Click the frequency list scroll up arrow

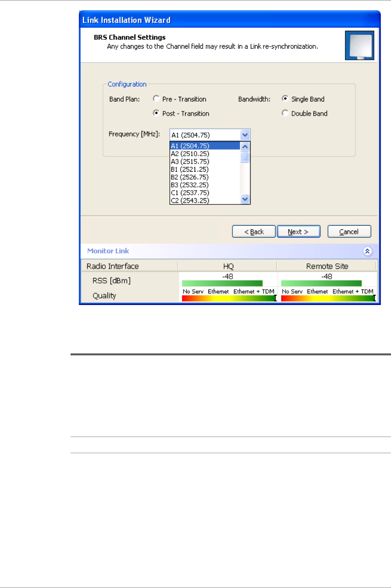(x=245, y=147)
